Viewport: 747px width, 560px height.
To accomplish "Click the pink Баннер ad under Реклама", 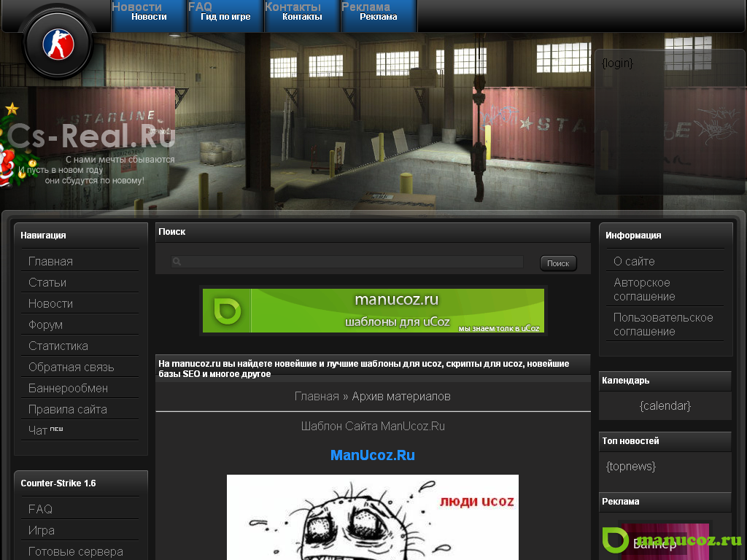I will pos(665,542).
